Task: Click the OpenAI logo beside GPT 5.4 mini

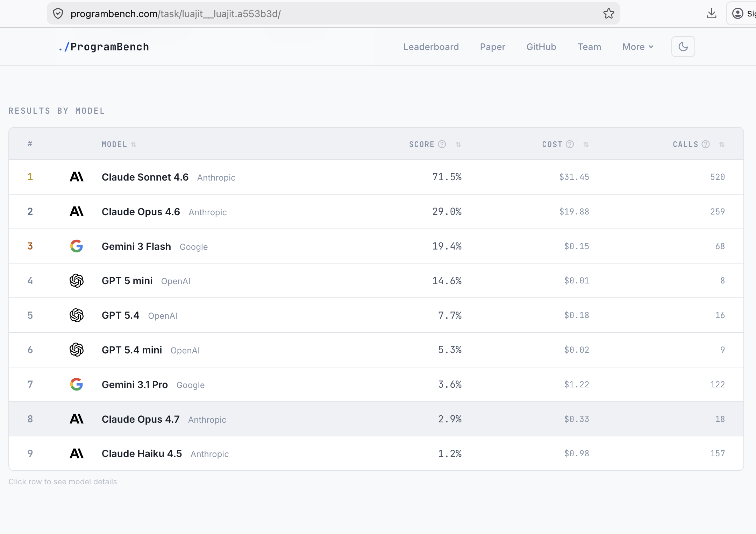Action: [x=77, y=350]
